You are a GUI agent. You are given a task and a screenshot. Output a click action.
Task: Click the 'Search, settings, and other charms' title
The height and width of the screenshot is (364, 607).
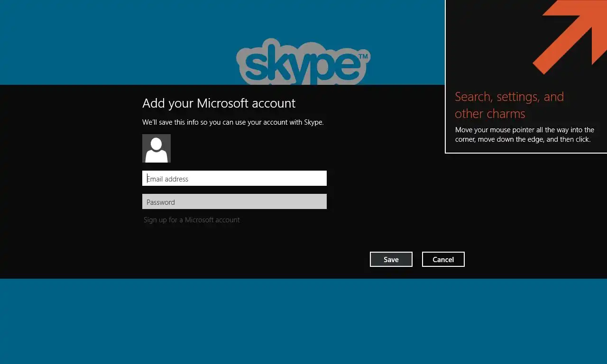(509, 105)
